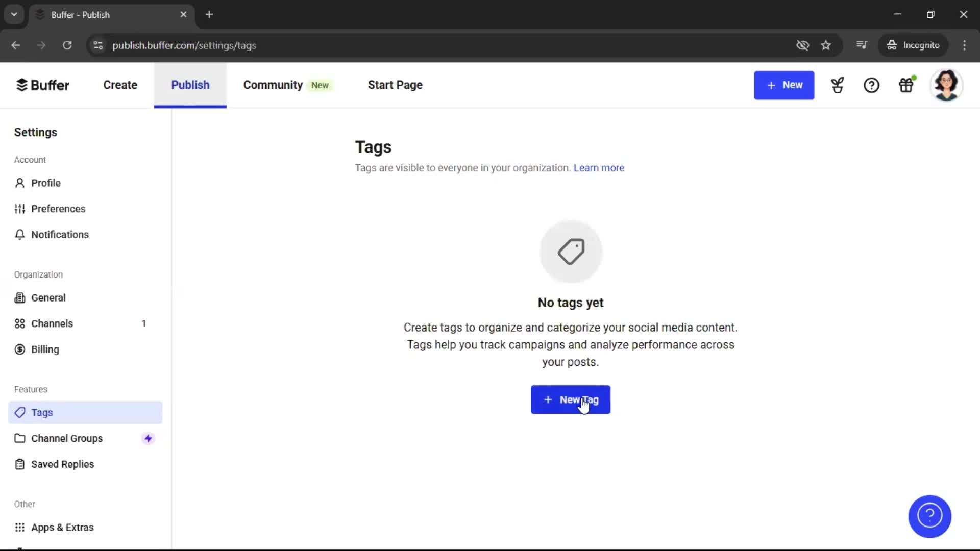Open the help question mark icon
Viewport: 980px width, 551px height.
point(871,85)
